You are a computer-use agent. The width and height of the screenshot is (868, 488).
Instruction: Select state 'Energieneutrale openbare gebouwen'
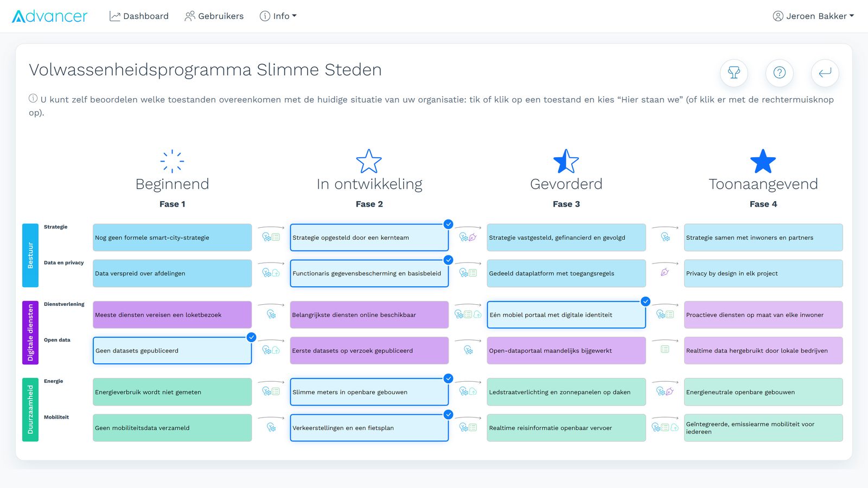[763, 392]
